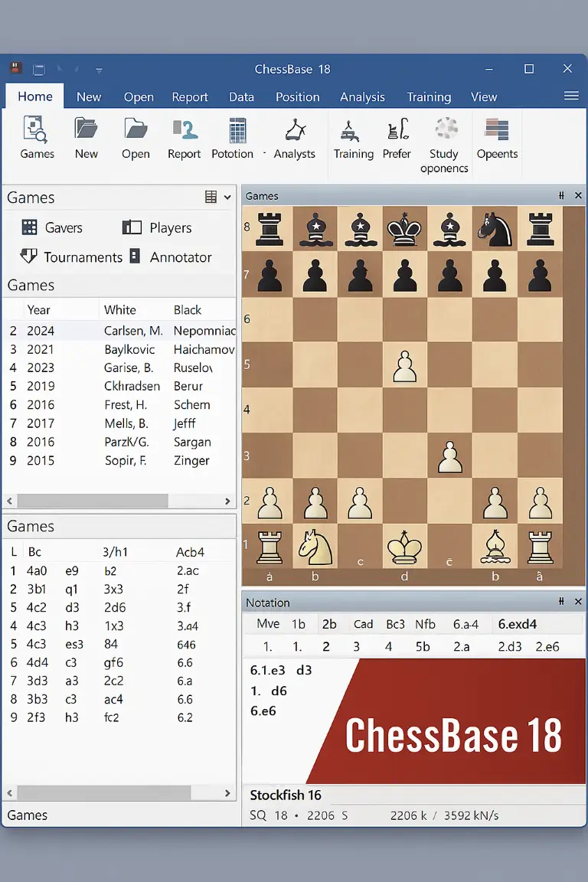Click the app icon in title bar
This screenshot has height=882, width=588.
click(x=16, y=69)
